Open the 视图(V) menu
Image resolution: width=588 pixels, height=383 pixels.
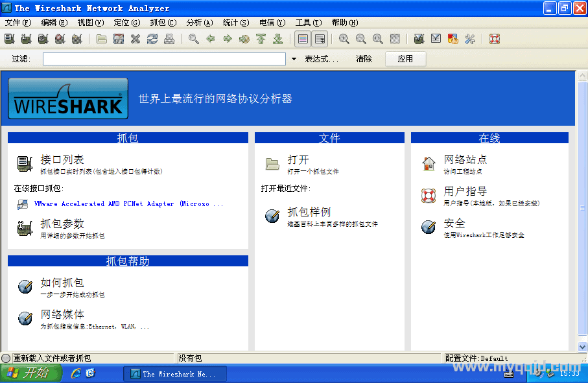91,23
